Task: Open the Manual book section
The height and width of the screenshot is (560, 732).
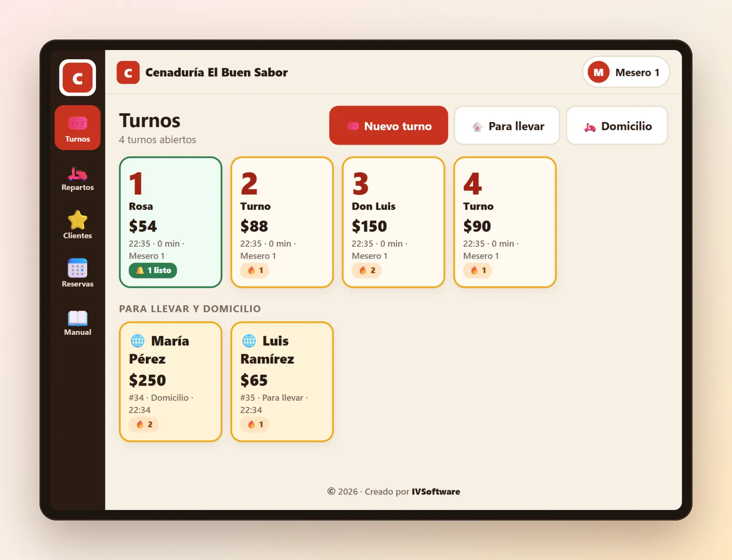Action: point(77,323)
